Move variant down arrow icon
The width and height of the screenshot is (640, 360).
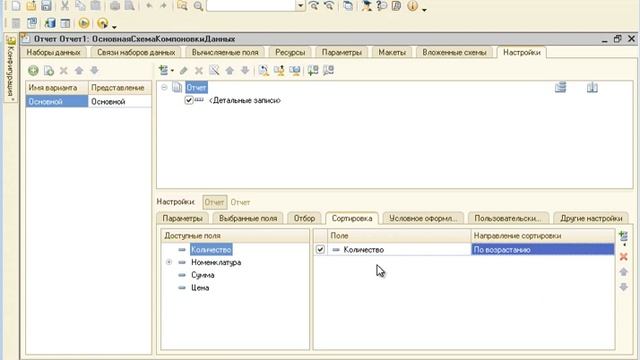click(x=94, y=71)
